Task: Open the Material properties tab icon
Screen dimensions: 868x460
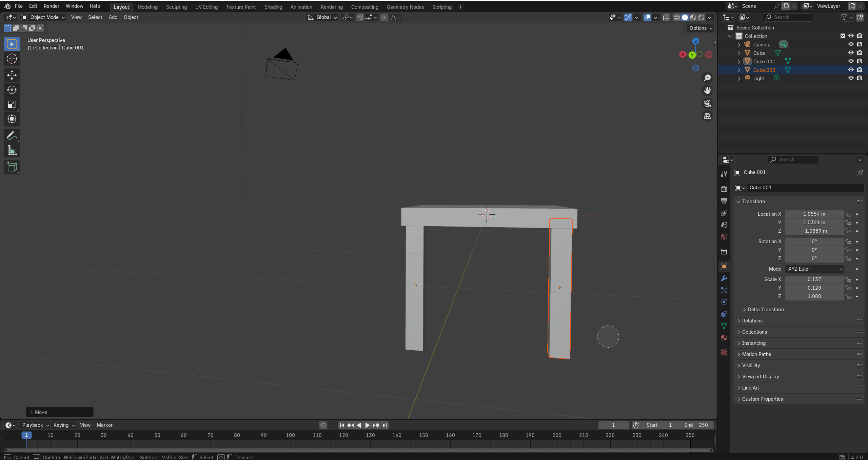Action: click(x=724, y=338)
